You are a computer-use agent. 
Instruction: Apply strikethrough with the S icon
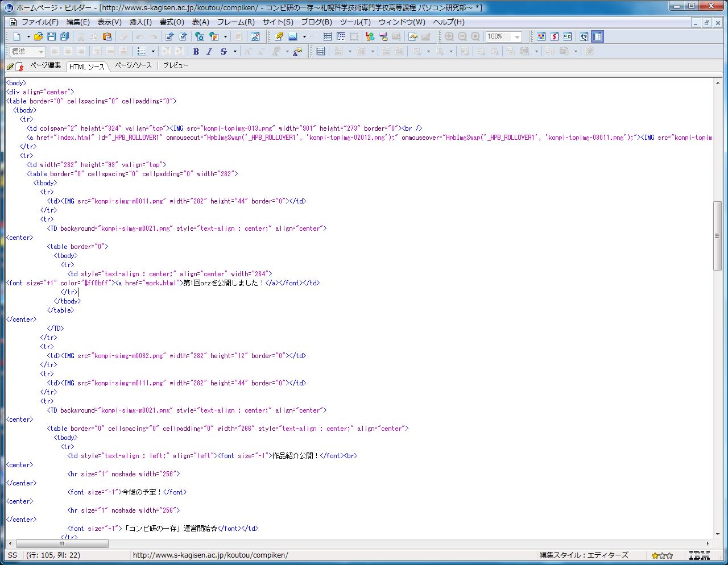[224, 51]
